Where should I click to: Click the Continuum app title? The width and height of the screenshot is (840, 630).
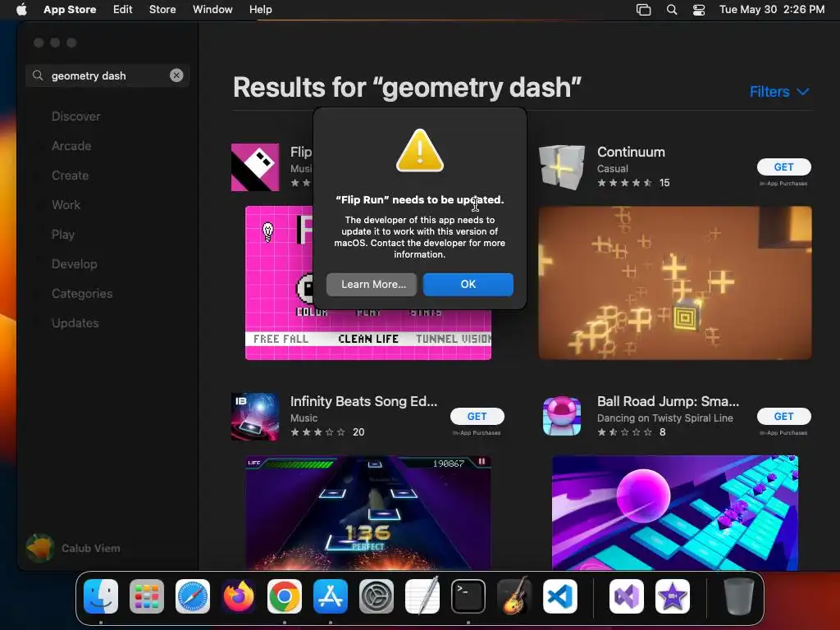631,152
